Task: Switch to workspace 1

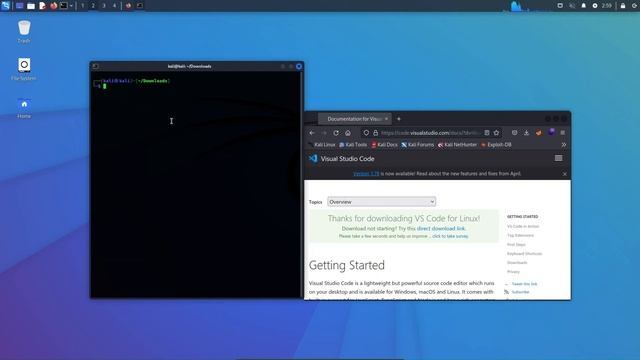Action: (x=82, y=6)
